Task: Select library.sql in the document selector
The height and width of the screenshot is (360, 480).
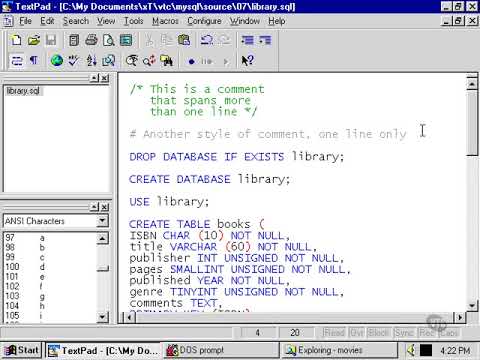Action: point(23,91)
